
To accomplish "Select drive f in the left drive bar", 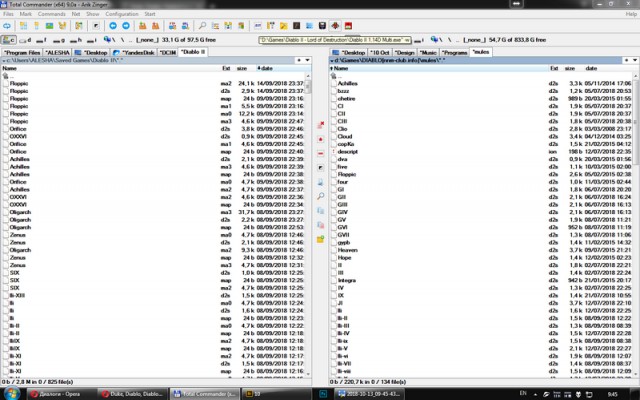I will pyautogui.click(x=42, y=40).
